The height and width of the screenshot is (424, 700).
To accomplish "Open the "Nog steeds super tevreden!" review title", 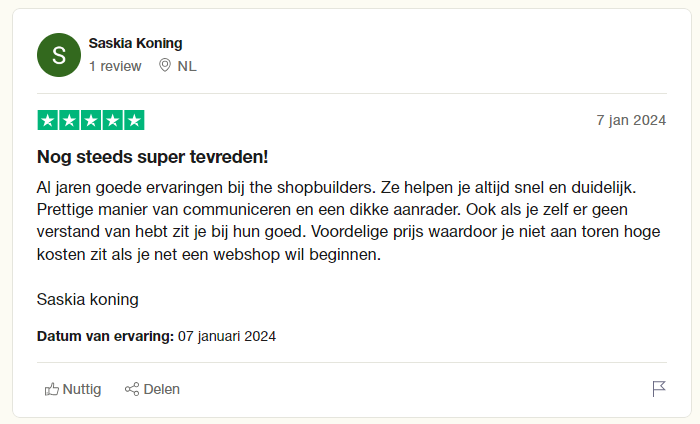I will [x=152, y=157].
